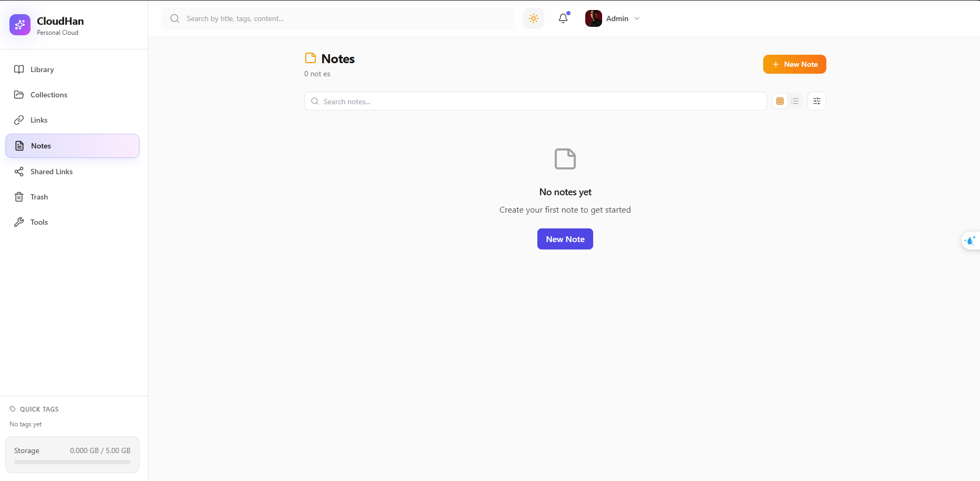Click the orange New Note button
980x481 pixels.
point(794,64)
